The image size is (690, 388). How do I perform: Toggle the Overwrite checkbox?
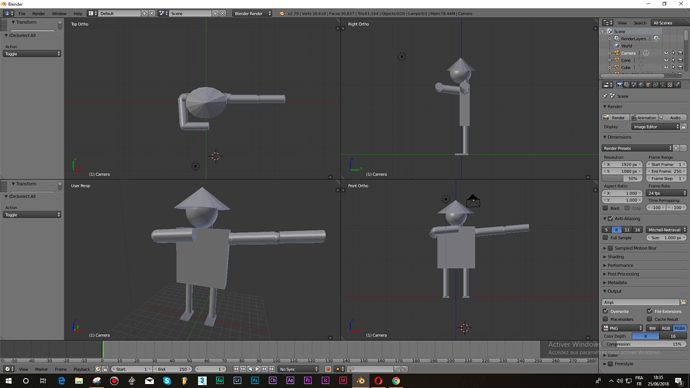[606, 311]
